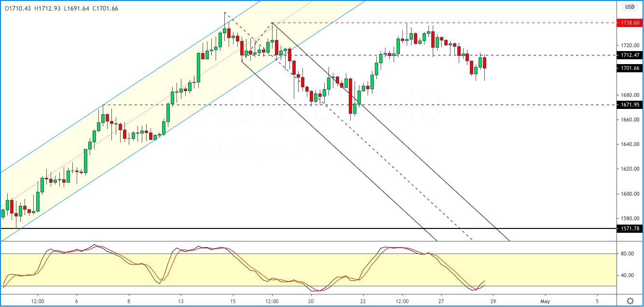Click the stochastic 40.00 level label
Image resolution: width=644 pixels, height=307 pixels.
[x=627, y=276]
